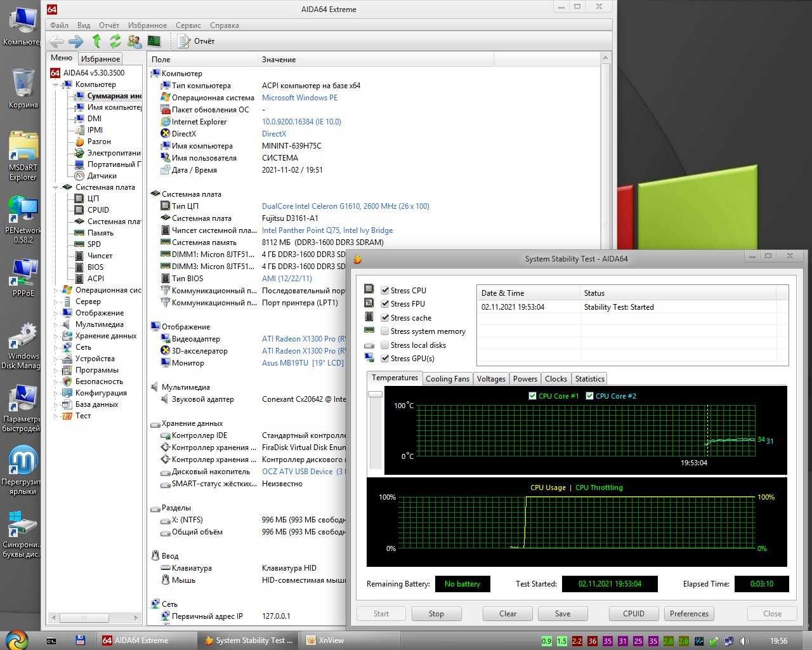Open the Файл menu
This screenshot has width=812, height=650.
tap(59, 25)
